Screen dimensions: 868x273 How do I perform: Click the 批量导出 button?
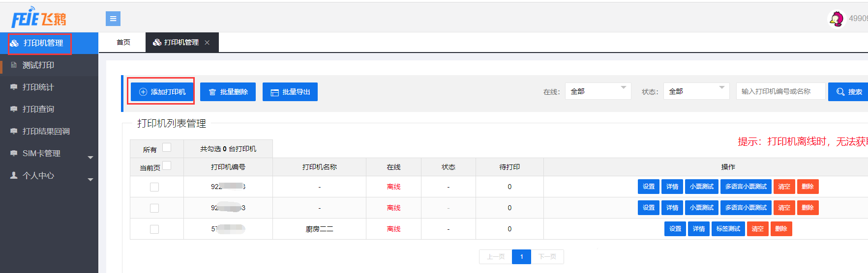pyautogui.click(x=290, y=92)
